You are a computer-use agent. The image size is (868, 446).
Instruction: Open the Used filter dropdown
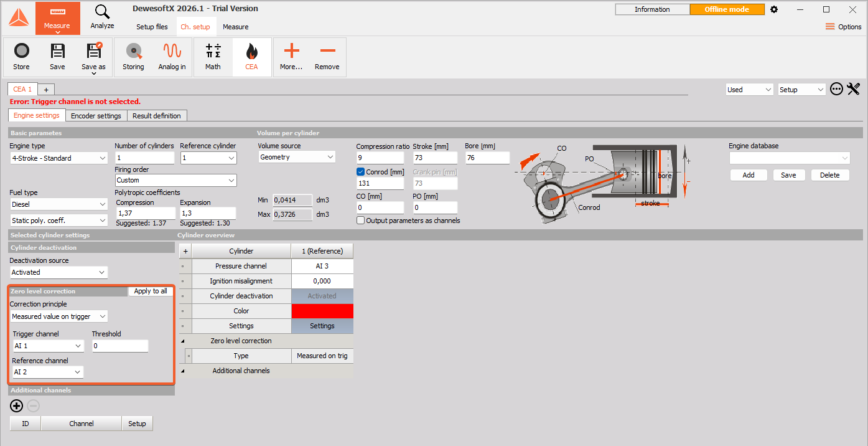click(x=750, y=90)
